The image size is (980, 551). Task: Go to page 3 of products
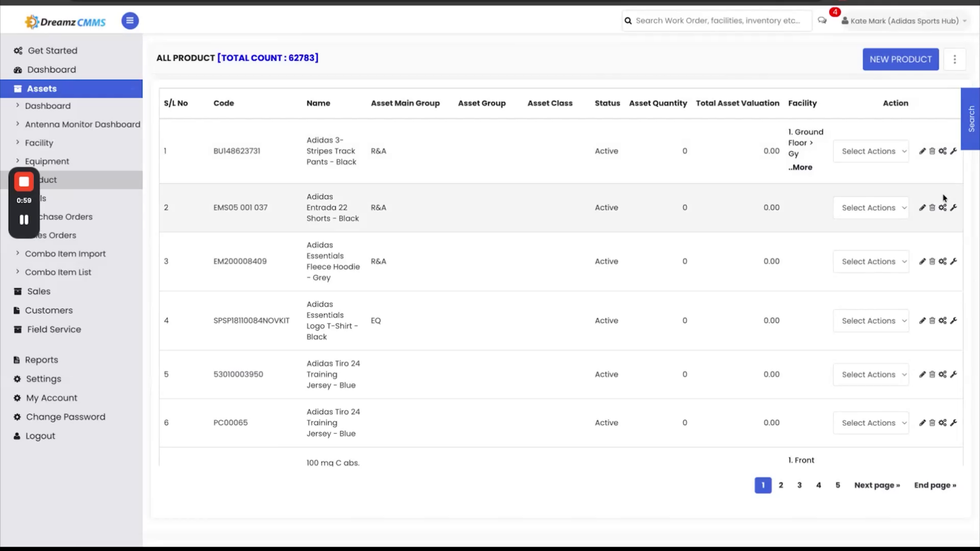(800, 485)
